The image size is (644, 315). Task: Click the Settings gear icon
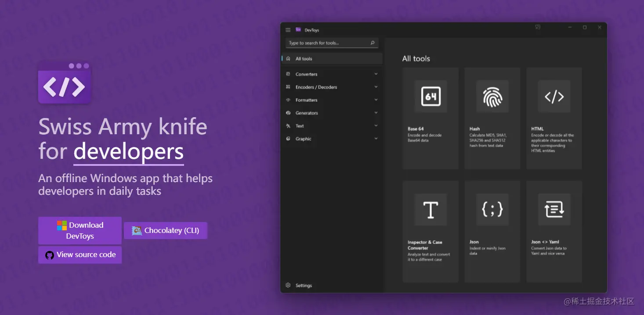click(x=288, y=285)
